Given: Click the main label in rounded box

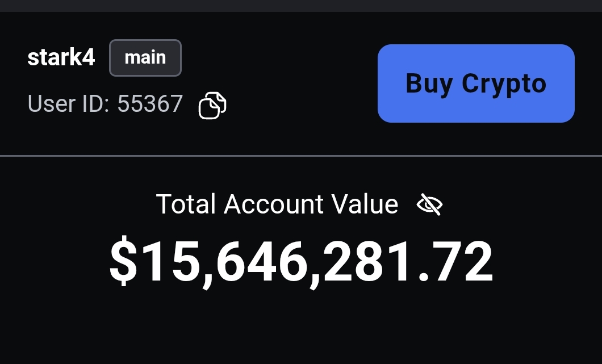Looking at the screenshot, I should pos(145,57).
